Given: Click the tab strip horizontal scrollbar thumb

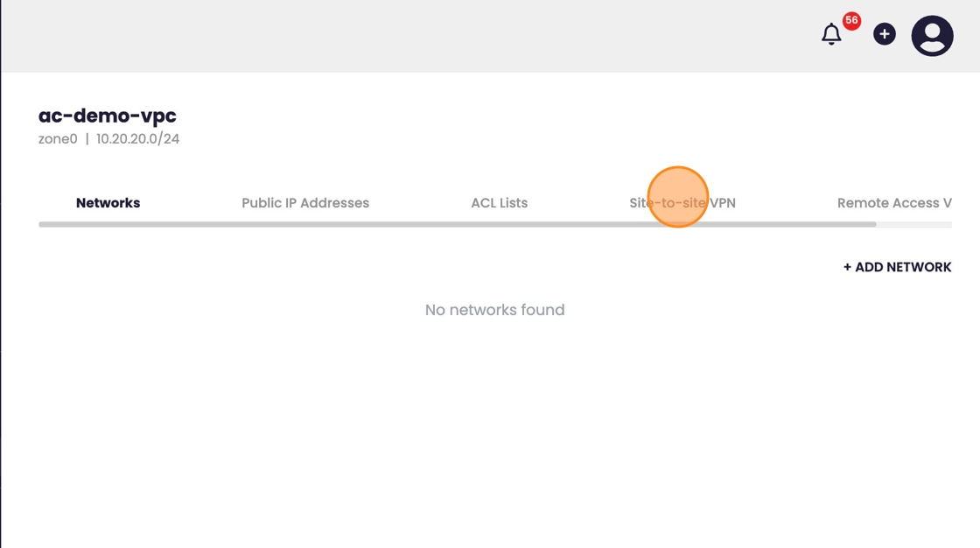Looking at the screenshot, I should pyautogui.click(x=457, y=225).
